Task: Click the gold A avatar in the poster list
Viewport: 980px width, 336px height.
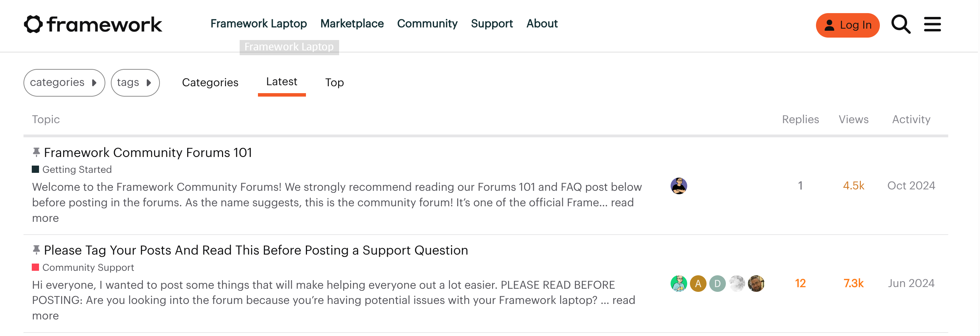Action: [698, 283]
